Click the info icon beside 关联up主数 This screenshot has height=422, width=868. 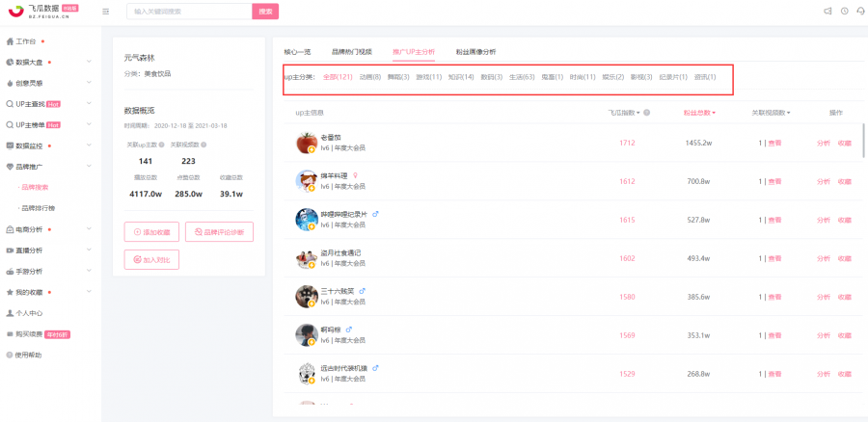point(162,145)
